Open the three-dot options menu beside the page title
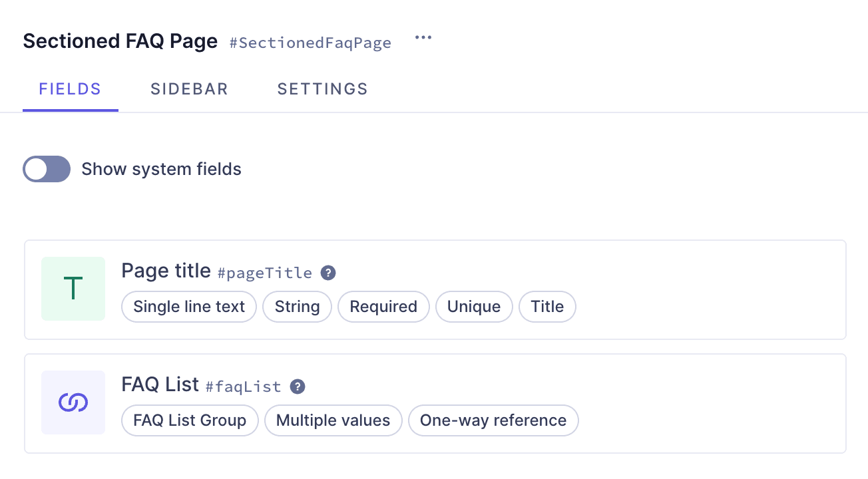 tap(423, 38)
